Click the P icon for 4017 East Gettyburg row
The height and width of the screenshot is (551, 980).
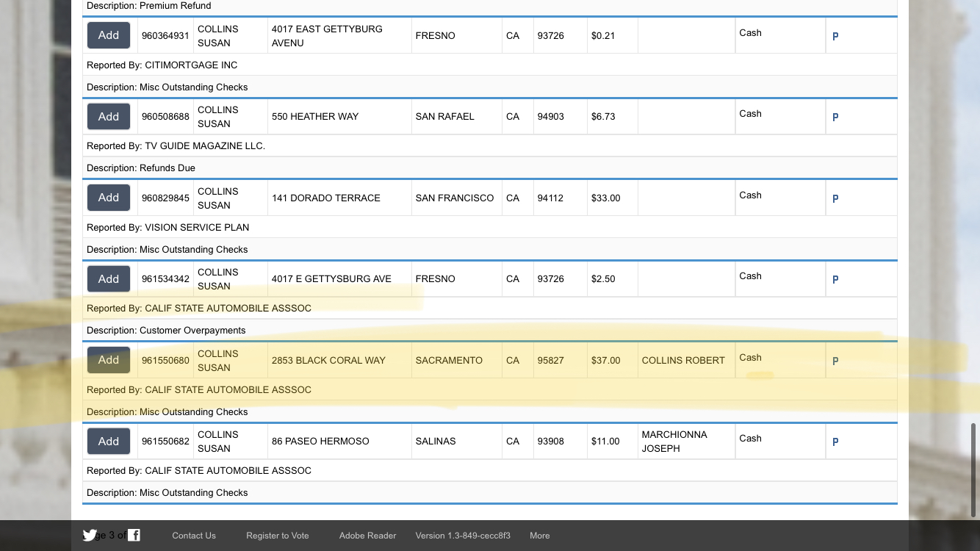click(835, 36)
